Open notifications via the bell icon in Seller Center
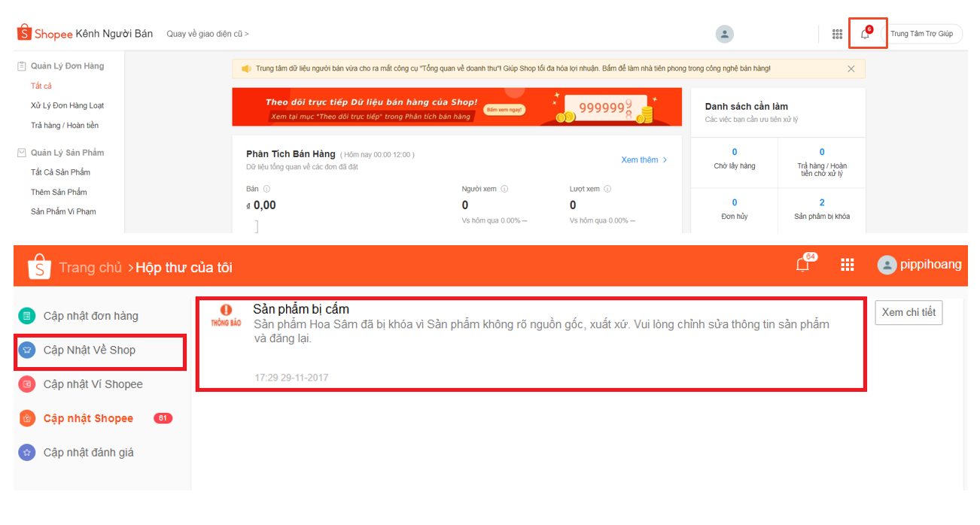The width and height of the screenshot is (980, 525). coord(866,34)
